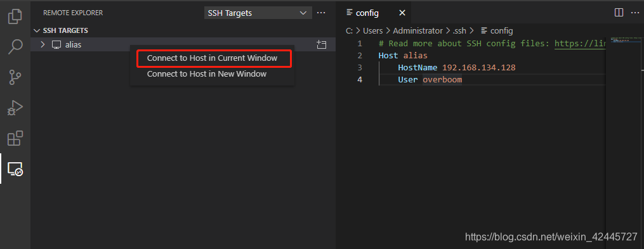Close the config editor tab
Image resolution: width=644 pixels, height=249 pixels.
click(402, 13)
